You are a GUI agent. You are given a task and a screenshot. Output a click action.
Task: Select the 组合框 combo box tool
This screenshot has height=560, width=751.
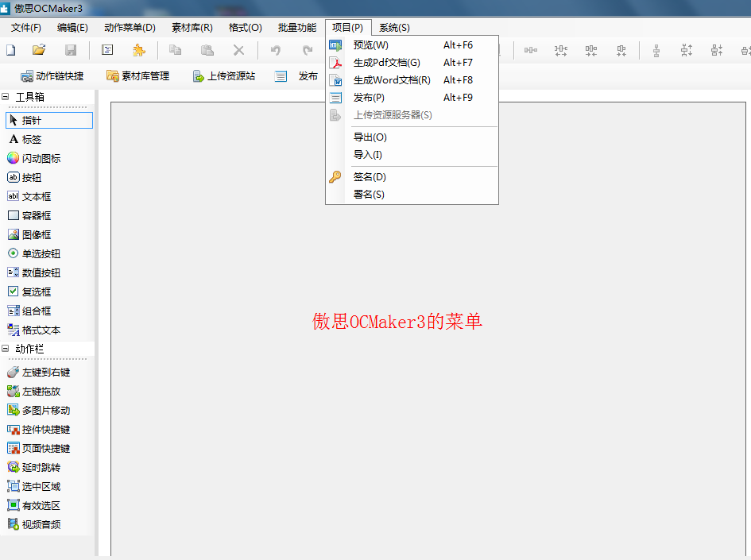[x=29, y=311]
